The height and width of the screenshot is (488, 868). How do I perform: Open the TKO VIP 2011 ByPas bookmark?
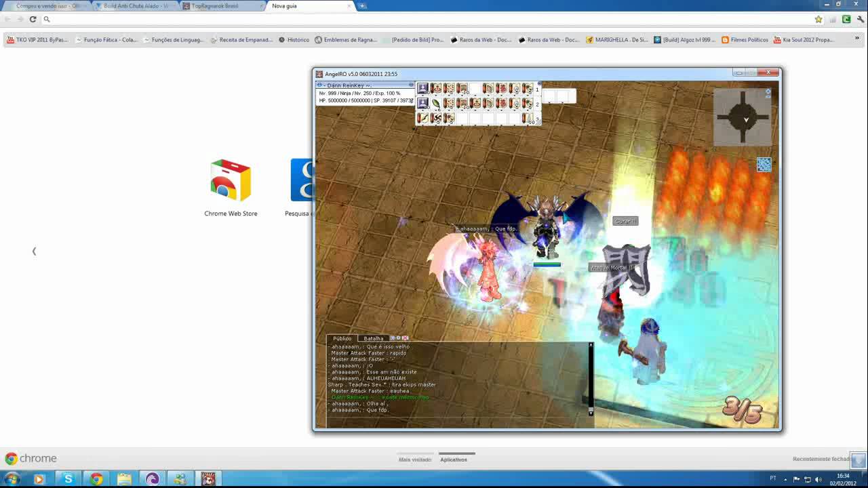(x=37, y=40)
